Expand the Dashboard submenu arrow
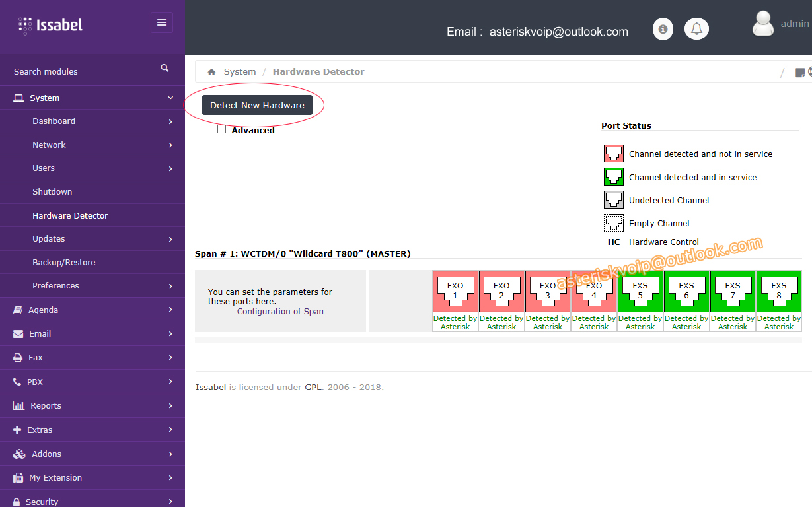The image size is (812, 507). pyautogui.click(x=170, y=121)
